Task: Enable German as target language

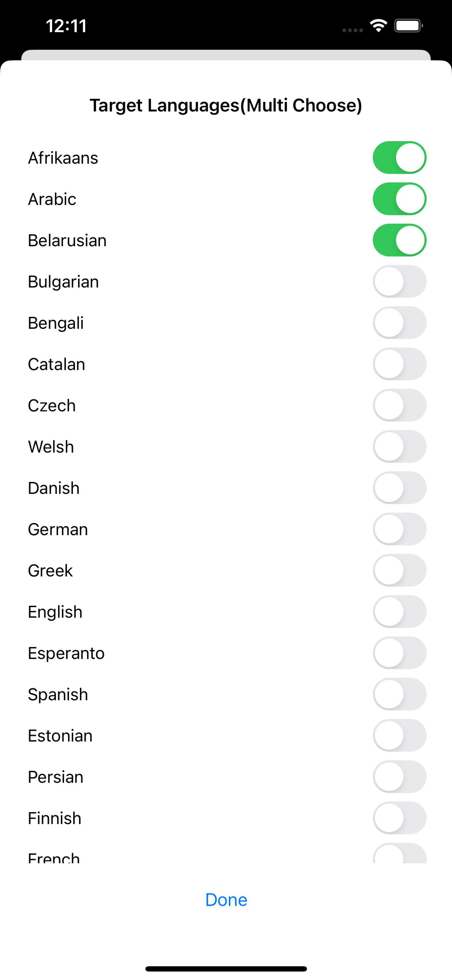Action: (399, 529)
